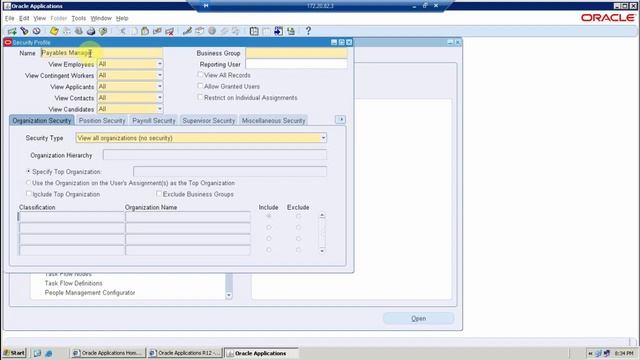Open the View Applicants dropdown
This screenshot has height=360, width=640.
(160, 87)
